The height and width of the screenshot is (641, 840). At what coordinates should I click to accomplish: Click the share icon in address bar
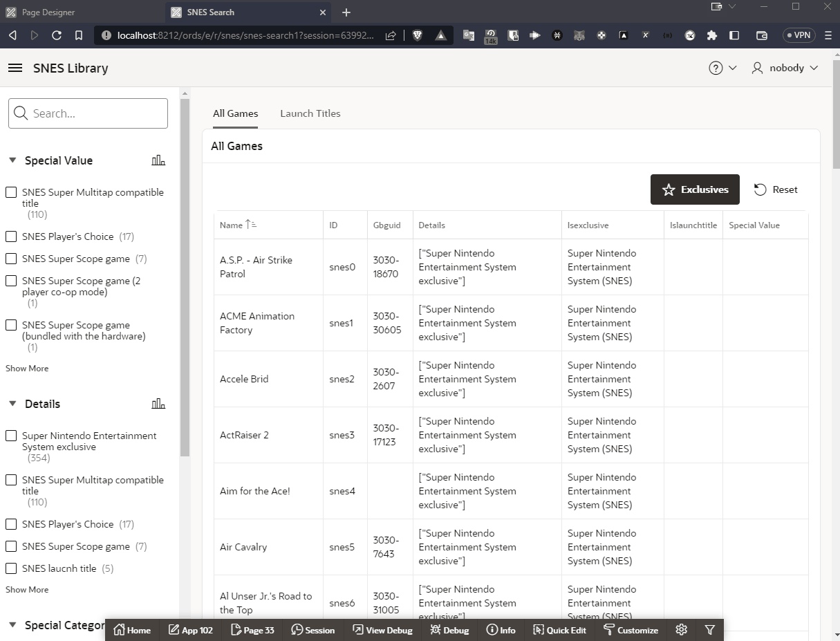(391, 35)
